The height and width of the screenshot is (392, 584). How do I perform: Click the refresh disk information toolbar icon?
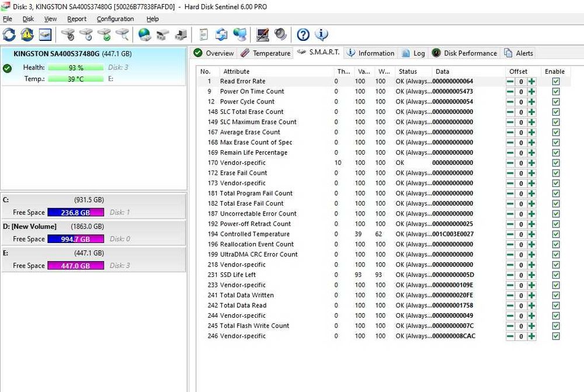[9, 34]
